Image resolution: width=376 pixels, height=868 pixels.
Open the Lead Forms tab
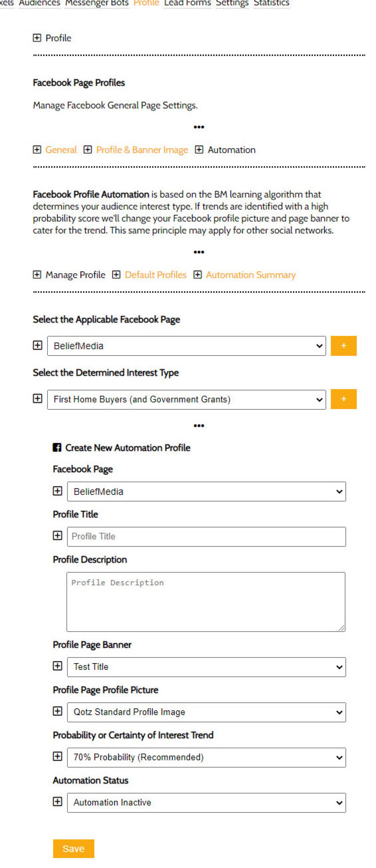click(187, 3)
